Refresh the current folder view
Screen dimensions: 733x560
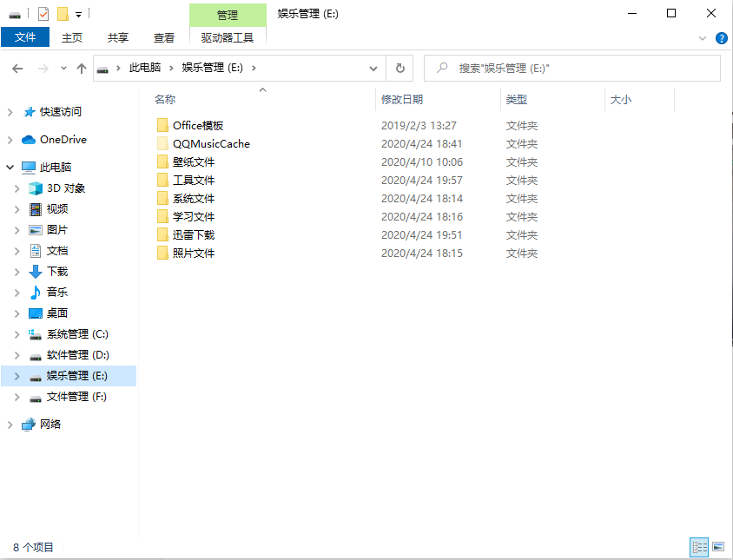[x=400, y=69]
